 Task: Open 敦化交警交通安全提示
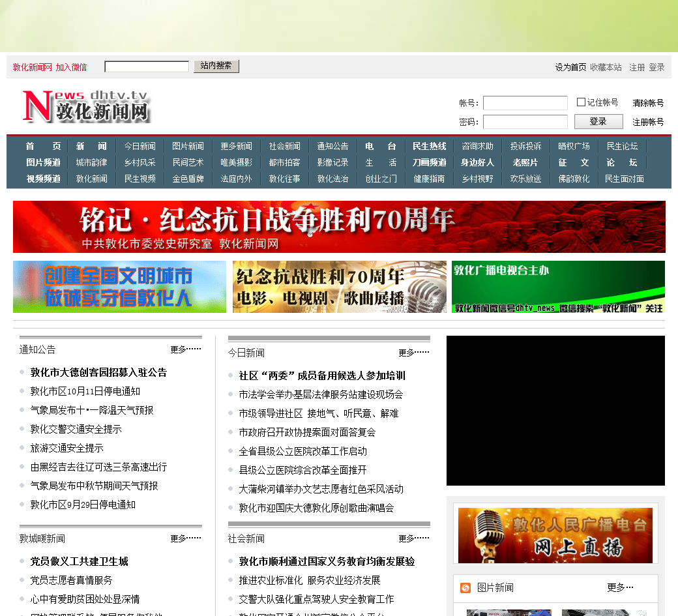(76, 430)
